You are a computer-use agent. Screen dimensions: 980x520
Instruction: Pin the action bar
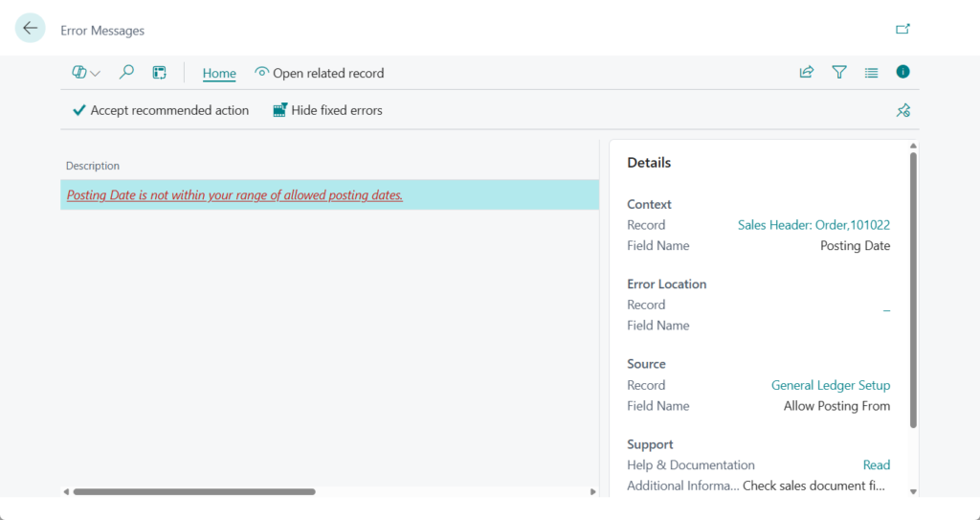point(902,111)
